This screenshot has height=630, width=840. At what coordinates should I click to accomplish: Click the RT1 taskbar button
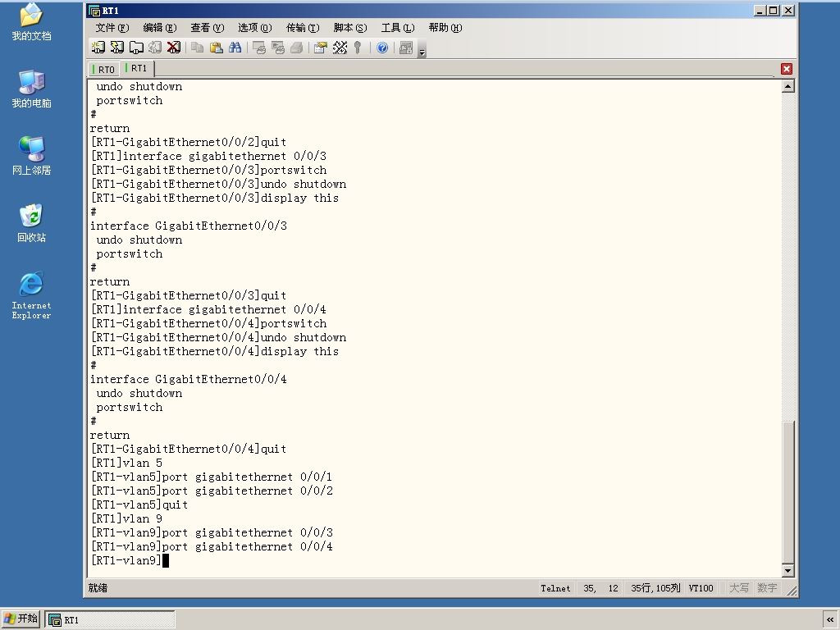110,620
